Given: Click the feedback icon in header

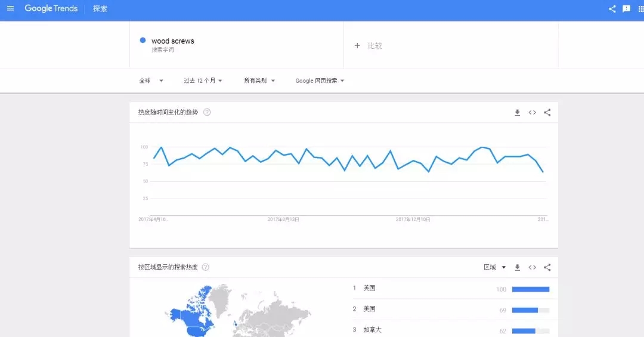Looking at the screenshot, I should pyautogui.click(x=626, y=9).
